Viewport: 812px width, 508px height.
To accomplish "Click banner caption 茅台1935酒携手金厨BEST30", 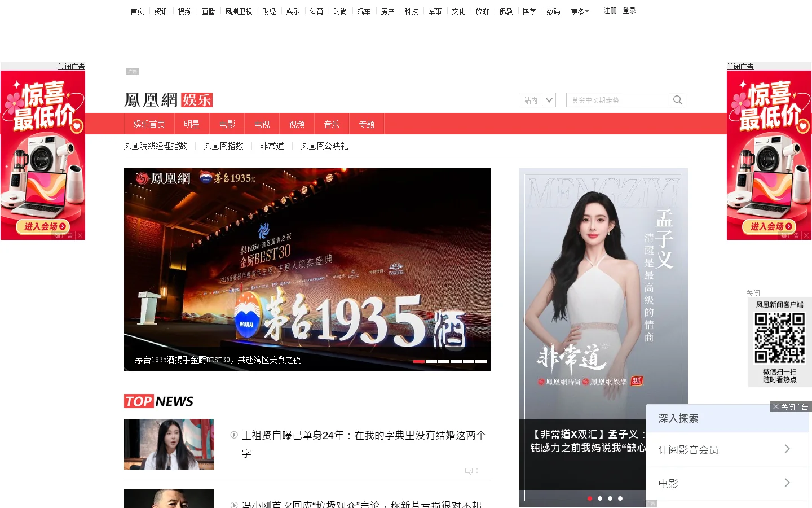I will tap(218, 360).
